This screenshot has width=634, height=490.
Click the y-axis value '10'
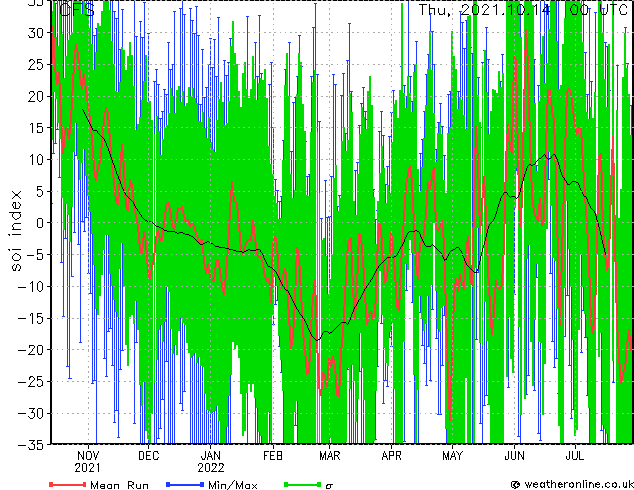click(x=36, y=160)
